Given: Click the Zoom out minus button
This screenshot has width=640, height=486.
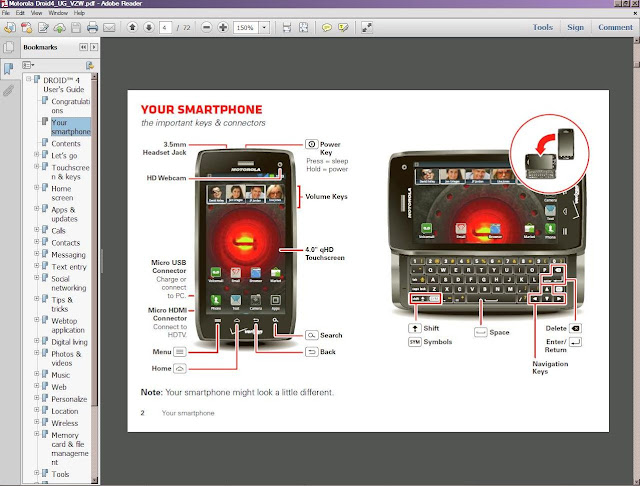Looking at the screenshot, I should point(207,27).
